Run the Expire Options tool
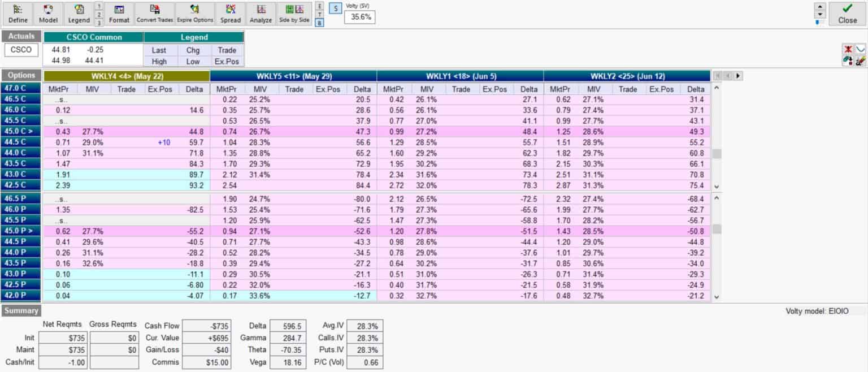The height and width of the screenshot is (372, 868). pos(195,14)
